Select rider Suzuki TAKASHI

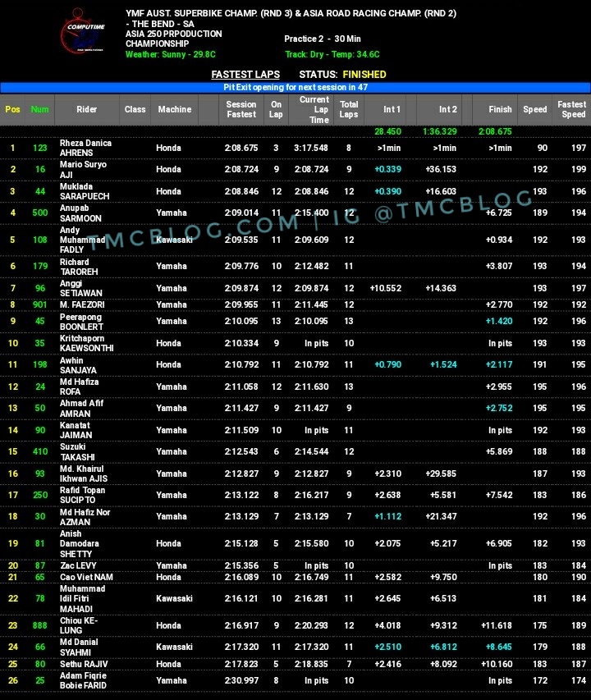[x=77, y=452]
